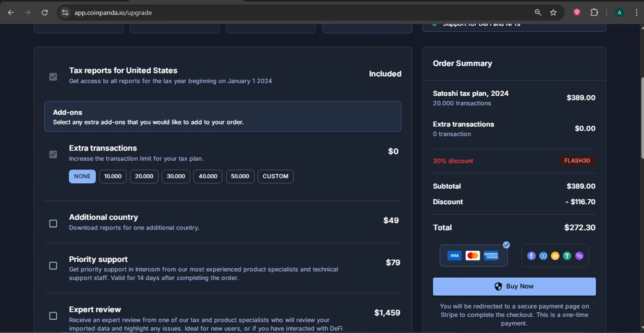Click the USDC coin icon
Image resolution: width=644 pixels, height=333 pixels.
pyautogui.click(x=544, y=256)
